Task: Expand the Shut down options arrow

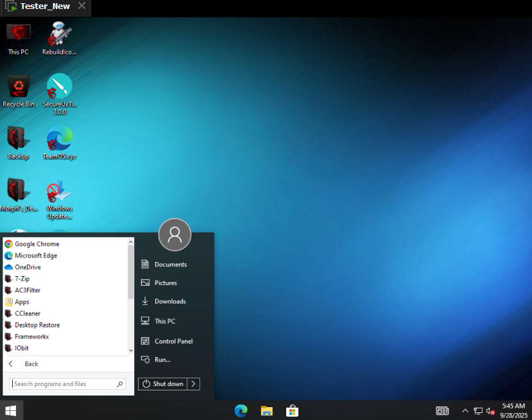Action: (194, 383)
